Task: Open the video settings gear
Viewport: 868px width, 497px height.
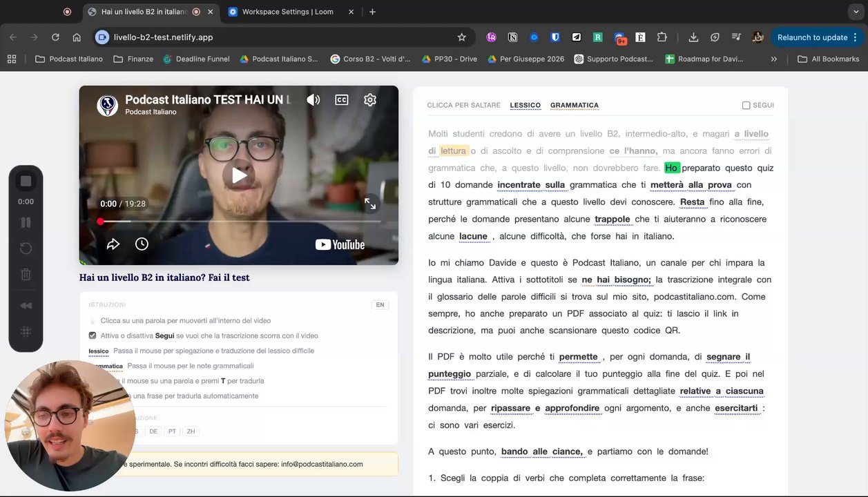Action: [x=370, y=100]
